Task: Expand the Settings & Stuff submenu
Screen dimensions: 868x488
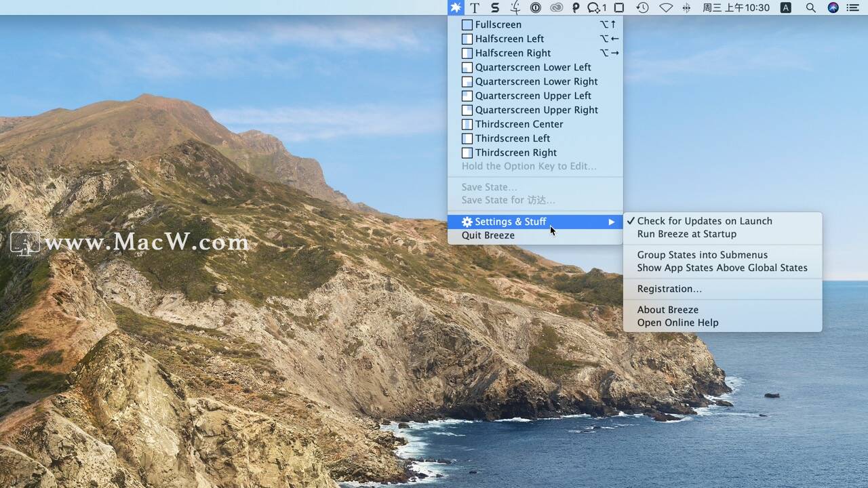Action: coord(535,222)
